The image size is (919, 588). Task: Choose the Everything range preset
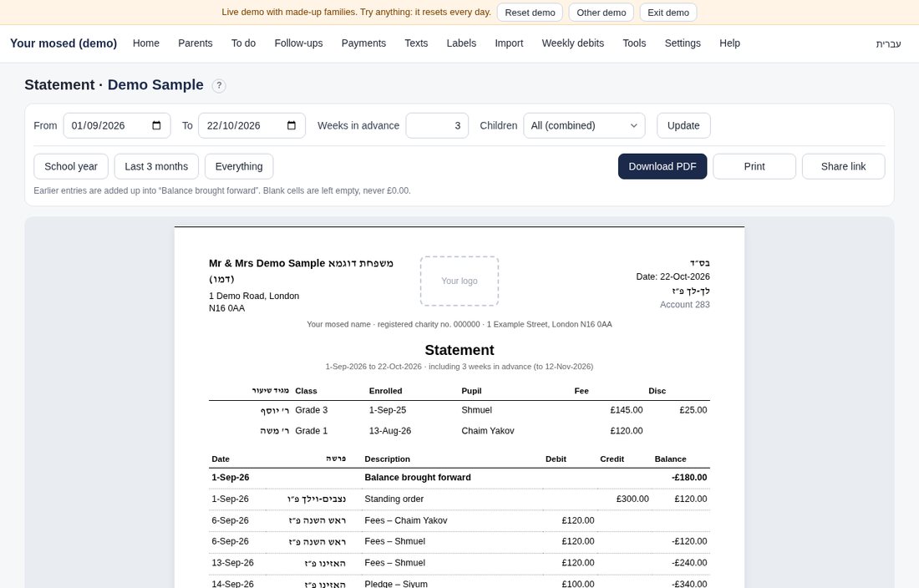pyautogui.click(x=239, y=166)
